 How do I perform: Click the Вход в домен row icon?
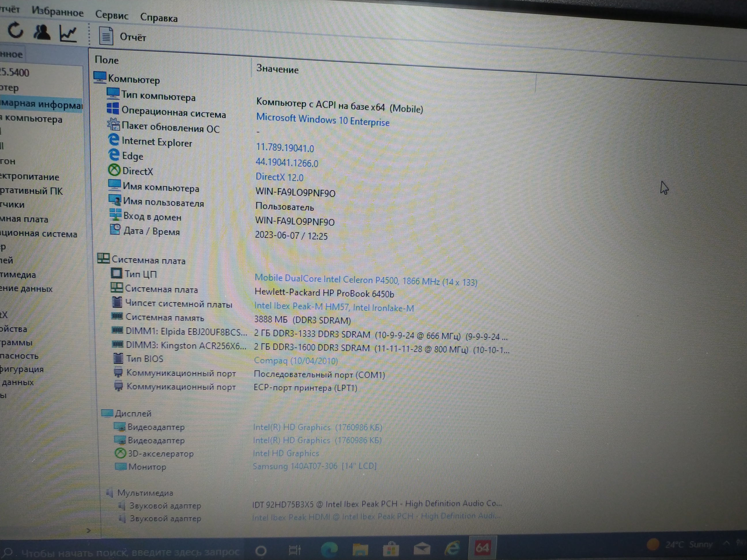point(116,214)
